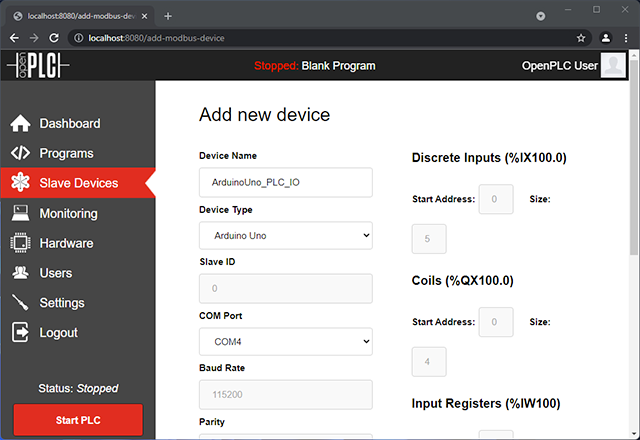Reload the page with refresh button
640x440 pixels.
59,38
